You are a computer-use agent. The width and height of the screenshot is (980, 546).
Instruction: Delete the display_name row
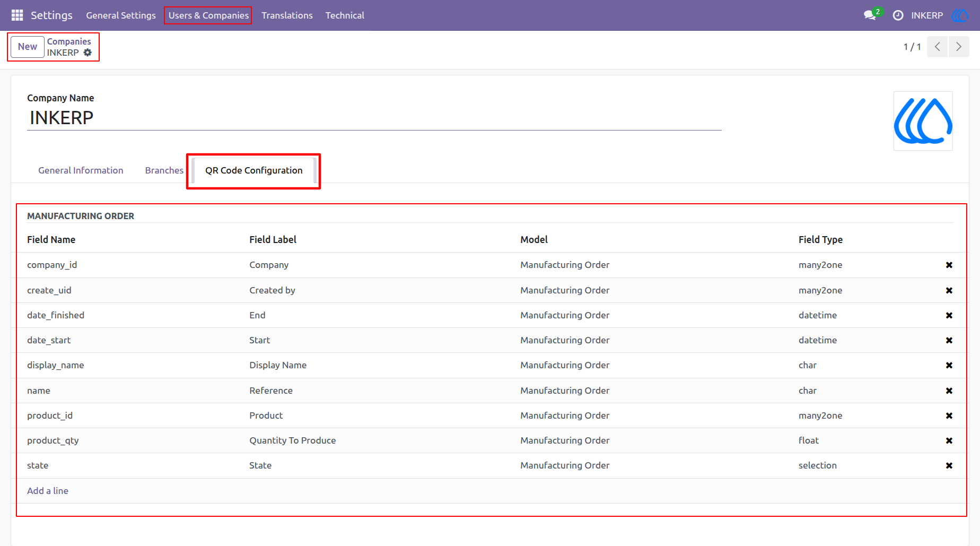(x=949, y=365)
